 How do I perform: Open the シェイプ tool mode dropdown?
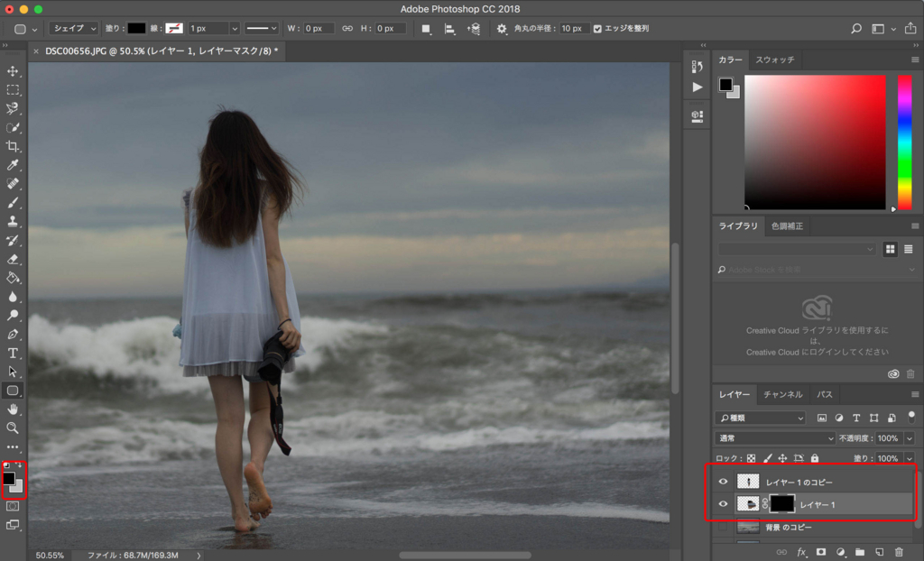tap(74, 29)
